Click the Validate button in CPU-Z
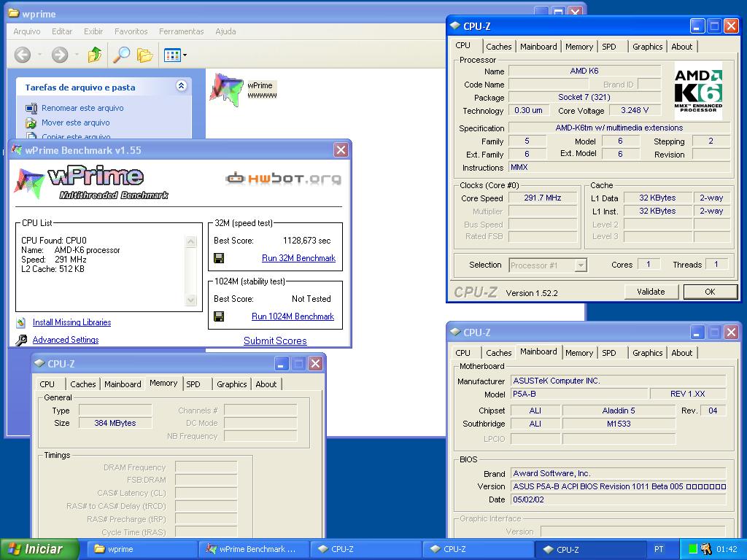This screenshot has height=560, width=747. (651, 292)
